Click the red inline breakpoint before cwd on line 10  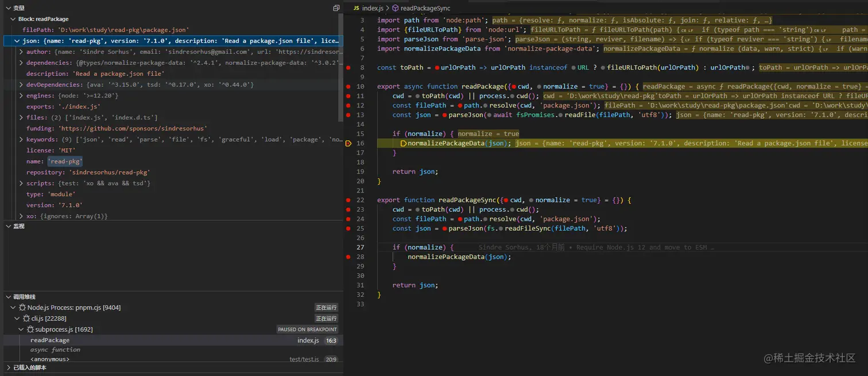(514, 87)
